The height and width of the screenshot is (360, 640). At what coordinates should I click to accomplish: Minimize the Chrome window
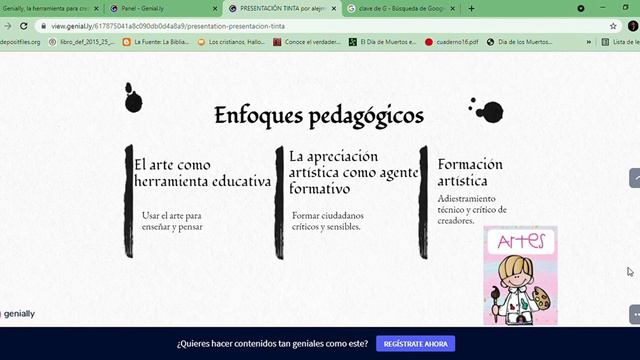point(603,7)
